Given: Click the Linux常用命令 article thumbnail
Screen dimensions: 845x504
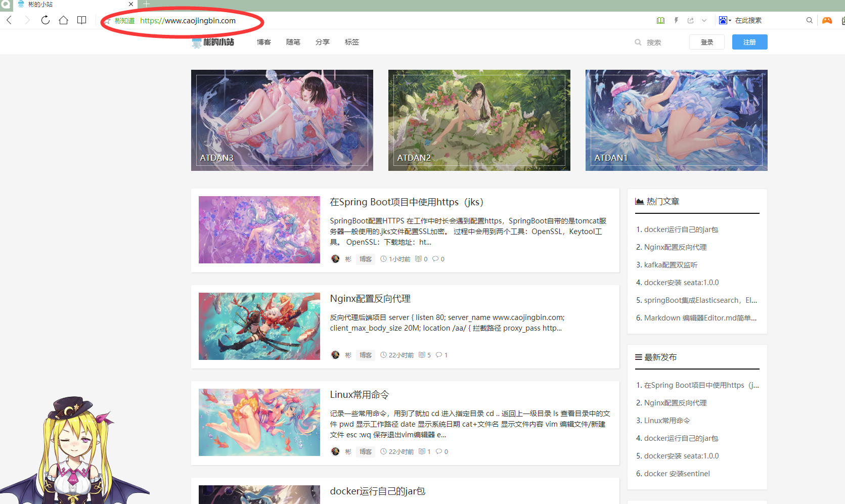Looking at the screenshot, I should pos(259,422).
